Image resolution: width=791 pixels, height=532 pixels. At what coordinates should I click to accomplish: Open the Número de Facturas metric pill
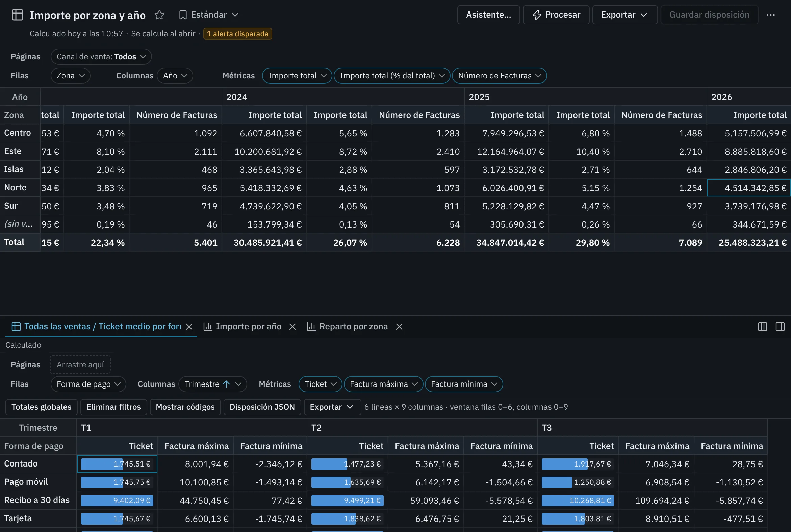(x=500, y=76)
